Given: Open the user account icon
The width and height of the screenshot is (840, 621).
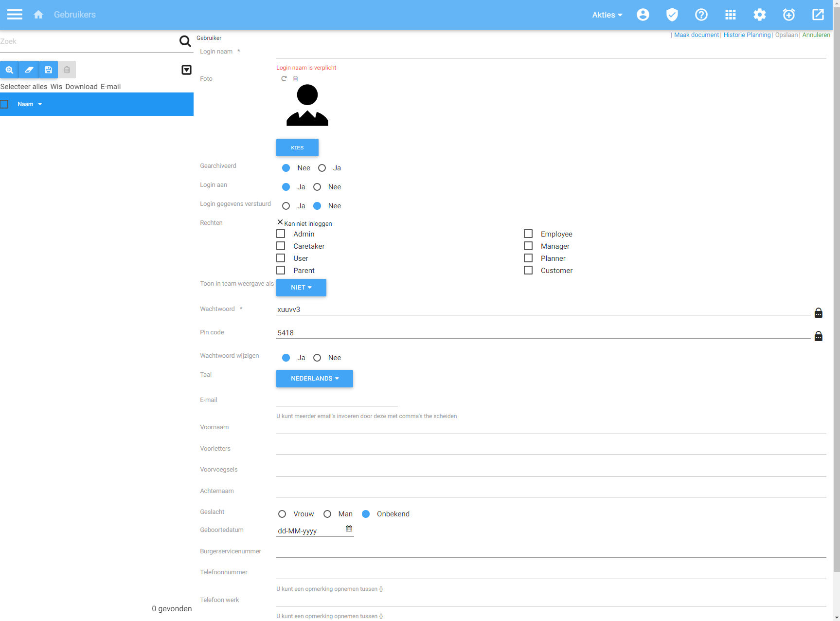Looking at the screenshot, I should click(x=643, y=15).
